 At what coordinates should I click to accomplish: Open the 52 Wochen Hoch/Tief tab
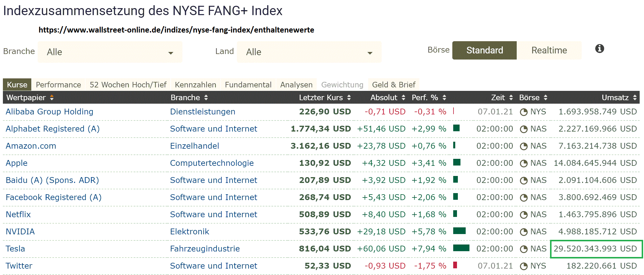128,85
